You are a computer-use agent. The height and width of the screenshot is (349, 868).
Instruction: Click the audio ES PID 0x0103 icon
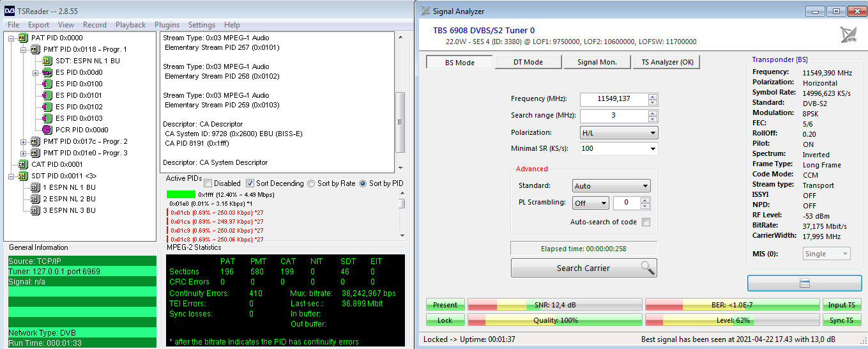47,118
